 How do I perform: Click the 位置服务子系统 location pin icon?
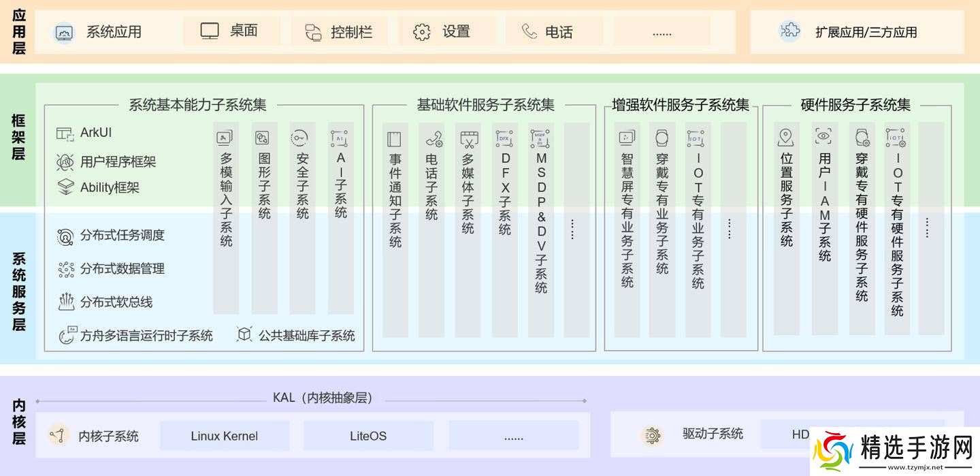[x=787, y=138]
